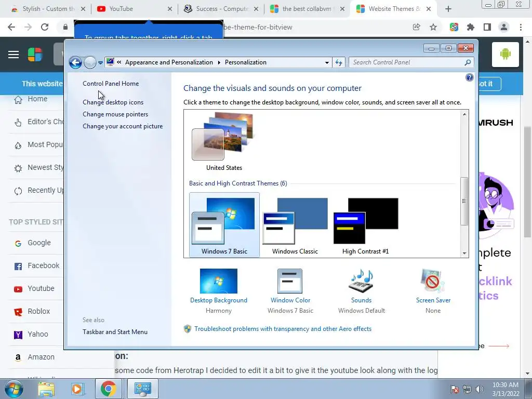Select the Windows Classic theme
532x399 pixels.
click(295, 224)
